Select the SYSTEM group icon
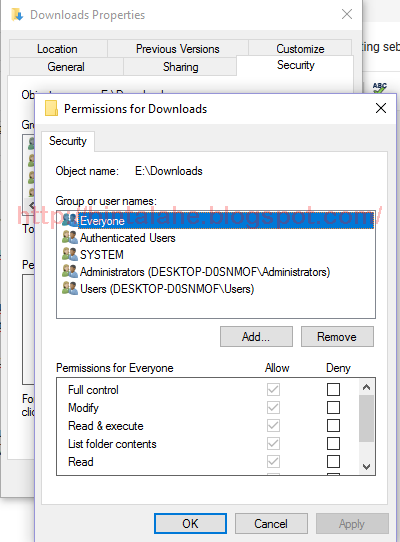 (70, 254)
